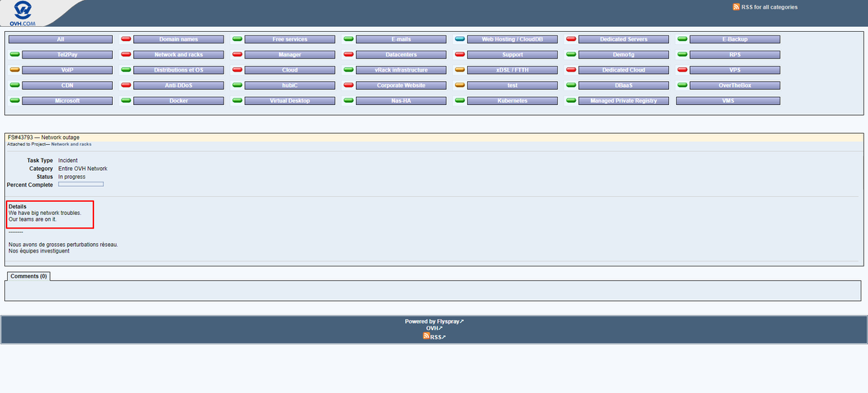Click the Task Type value Incident

68,161
